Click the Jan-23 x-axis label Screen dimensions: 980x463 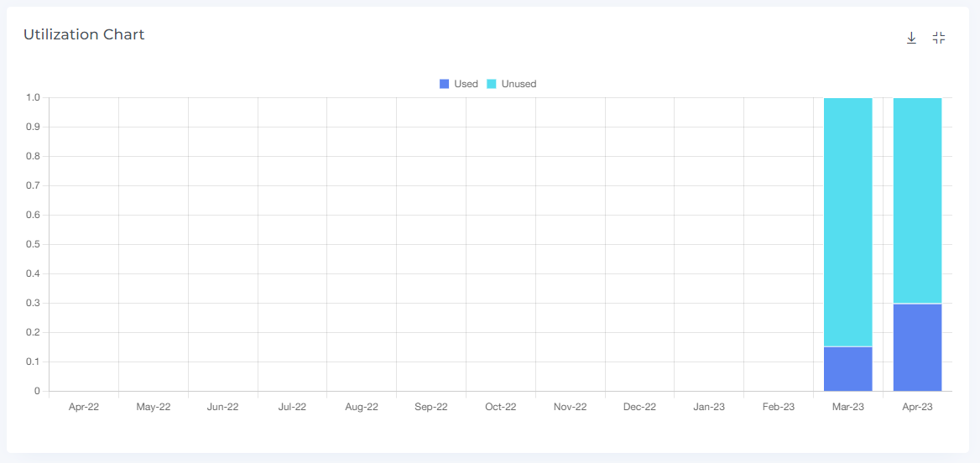pyautogui.click(x=709, y=407)
